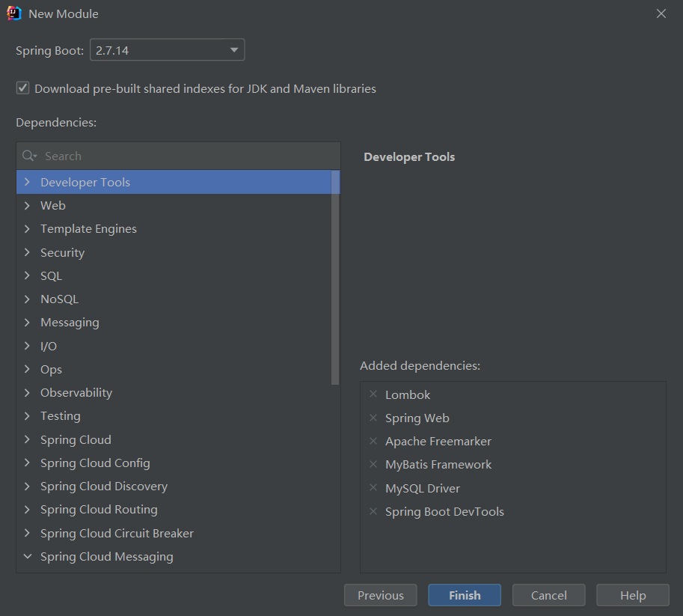The image size is (683, 616).
Task: Remove Spring Web dependency
Action: pyautogui.click(x=373, y=418)
